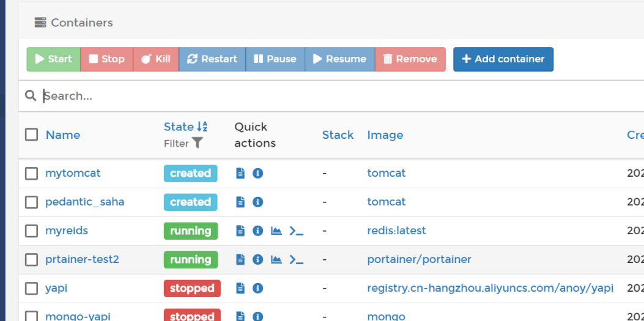Open inspect info icon for yapi
Screen dimensions: 644x321
click(x=257, y=288)
